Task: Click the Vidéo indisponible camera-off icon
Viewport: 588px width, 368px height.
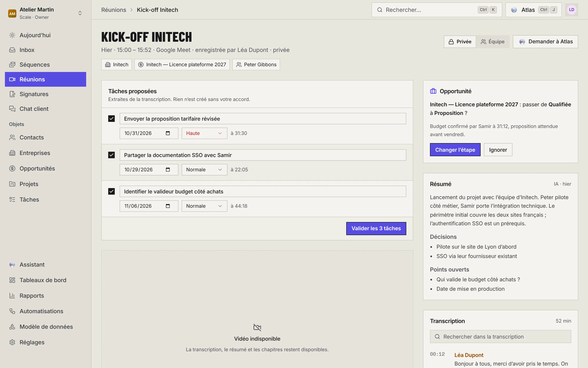Action: click(x=257, y=327)
